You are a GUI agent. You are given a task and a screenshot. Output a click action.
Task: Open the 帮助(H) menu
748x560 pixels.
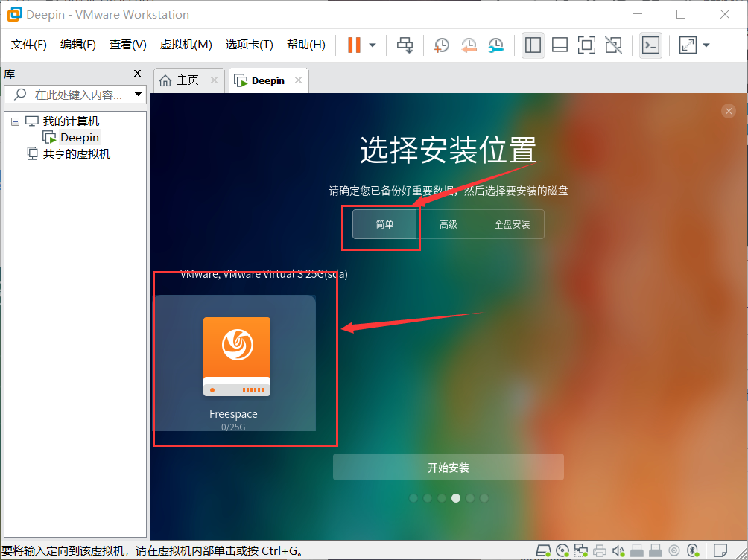pos(305,45)
